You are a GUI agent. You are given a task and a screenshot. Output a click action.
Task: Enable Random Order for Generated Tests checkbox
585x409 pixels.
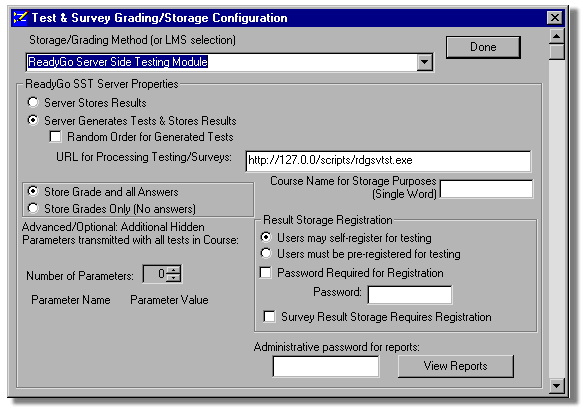(55, 137)
